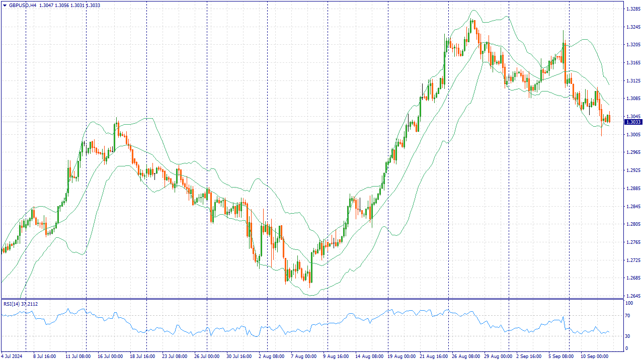The width and height of the screenshot is (644, 362).
Task: Click price axis label 1.2685
Action: click(x=633, y=278)
